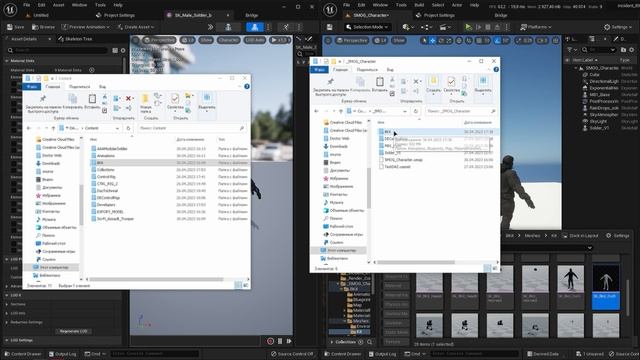Open File menu in left Unreal editor
640x360 pixels.
coord(27,5)
